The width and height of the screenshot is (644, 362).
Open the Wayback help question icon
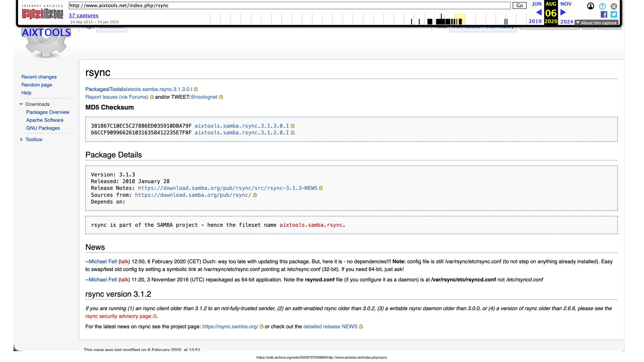click(602, 6)
